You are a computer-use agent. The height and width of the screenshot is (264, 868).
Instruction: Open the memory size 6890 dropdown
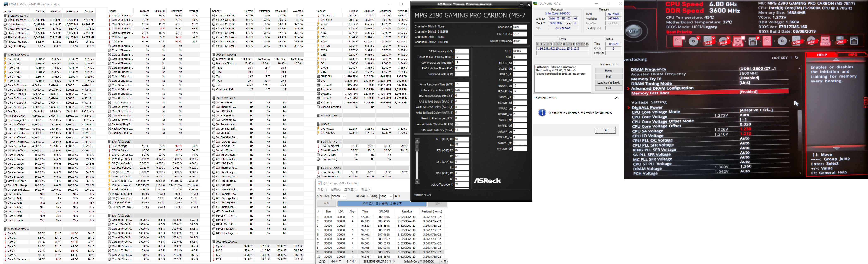pyautogui.click(x=391, y=196)
